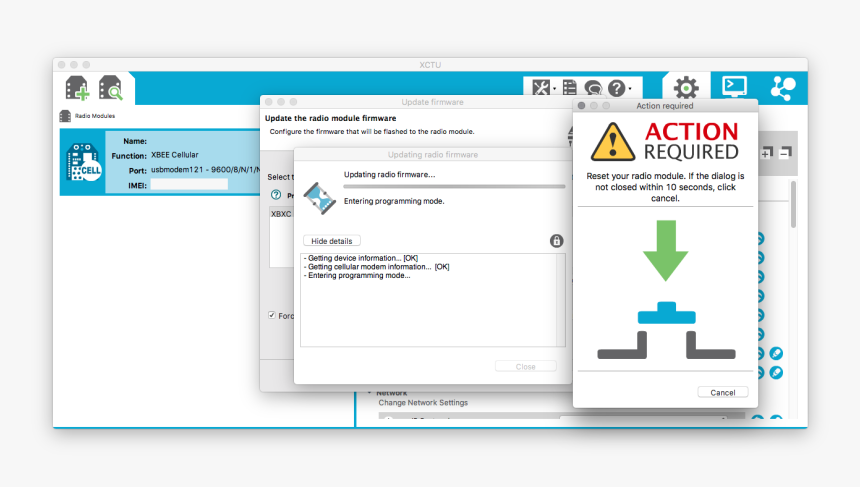Expand the Help dropdown arrow
Image resolution: width=860 pixels, height=487 pixels.
630,88
